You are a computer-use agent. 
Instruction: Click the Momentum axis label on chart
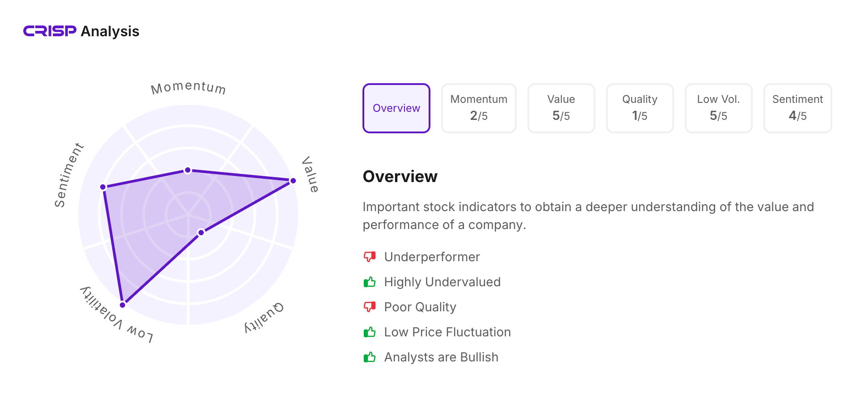pos(188,88)
